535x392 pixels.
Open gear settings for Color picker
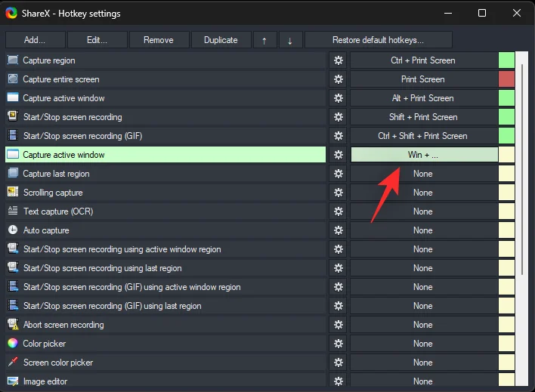point(338,344)
